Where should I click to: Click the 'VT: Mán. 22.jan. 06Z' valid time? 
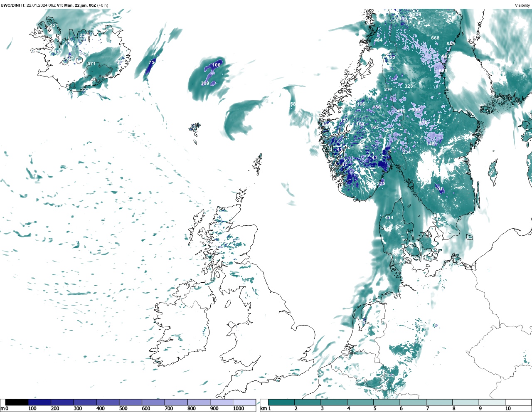pyautogui.click(x=76, y=5)
